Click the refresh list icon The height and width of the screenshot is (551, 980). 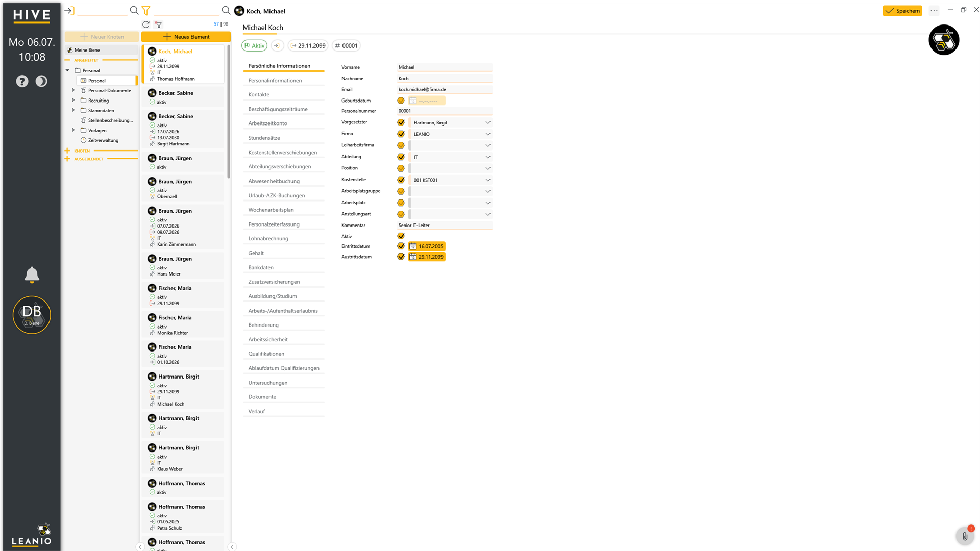coord(146,24)
